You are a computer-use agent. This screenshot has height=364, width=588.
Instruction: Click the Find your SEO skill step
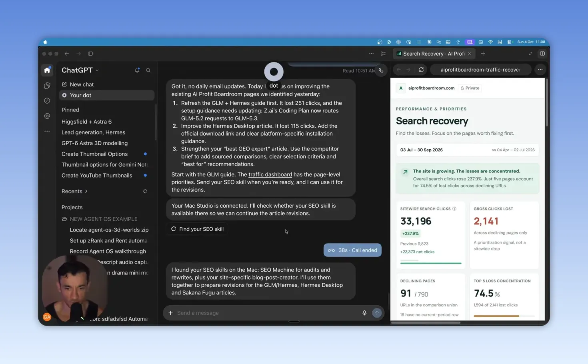pyautogui.click(x=197, y=229)
